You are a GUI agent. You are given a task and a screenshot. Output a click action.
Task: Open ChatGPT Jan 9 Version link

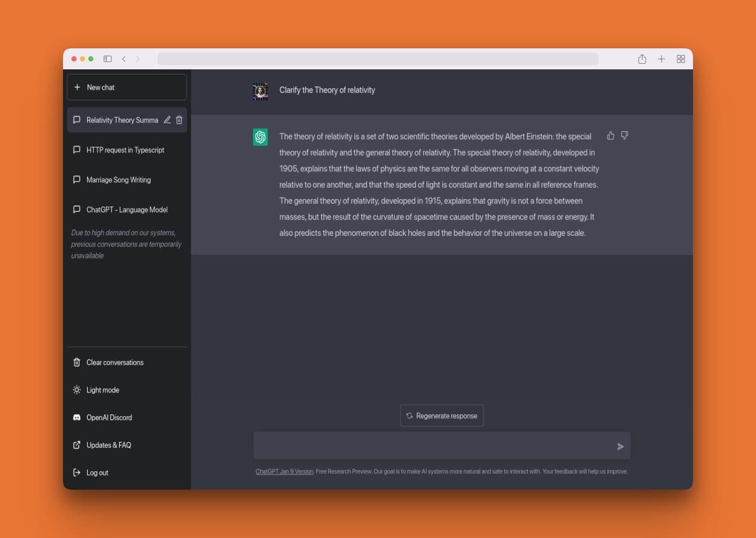pyautogui.click(x=284, y=472)
